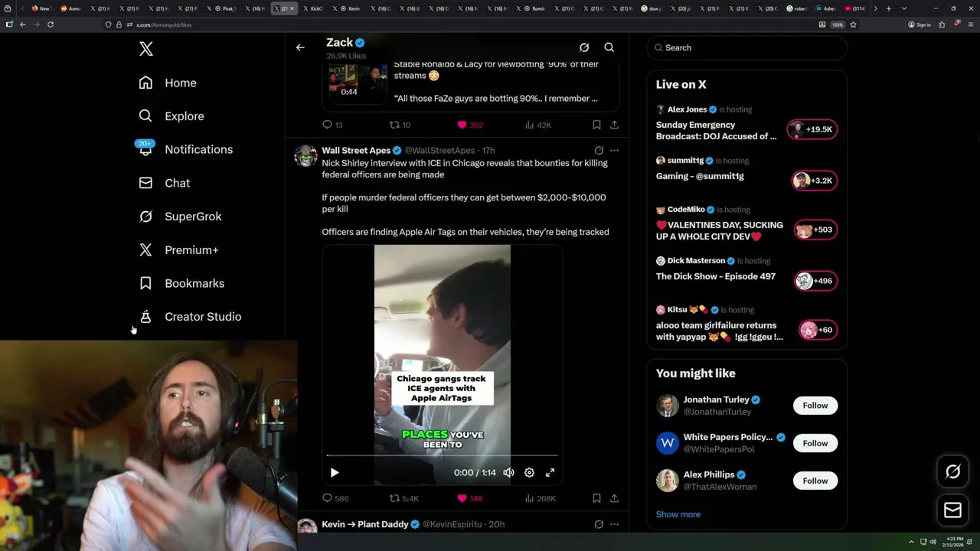View analytics for 268K views post
This screenshot has width=980, height=551.
point(541,498)
